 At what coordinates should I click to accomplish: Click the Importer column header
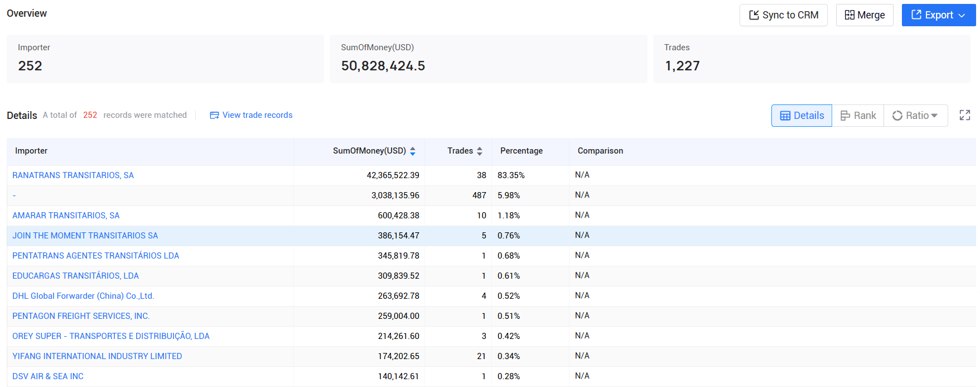31,151
